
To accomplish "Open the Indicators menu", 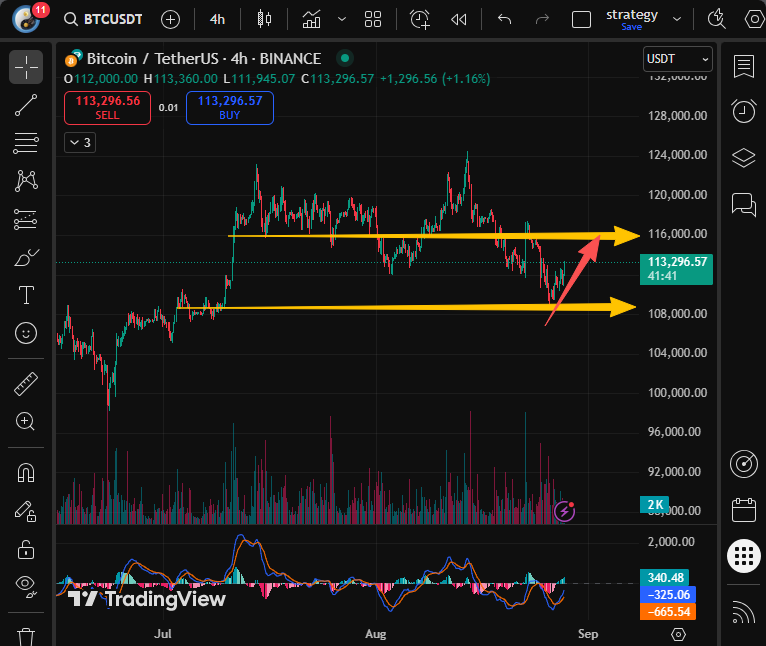I will (312, 20).
